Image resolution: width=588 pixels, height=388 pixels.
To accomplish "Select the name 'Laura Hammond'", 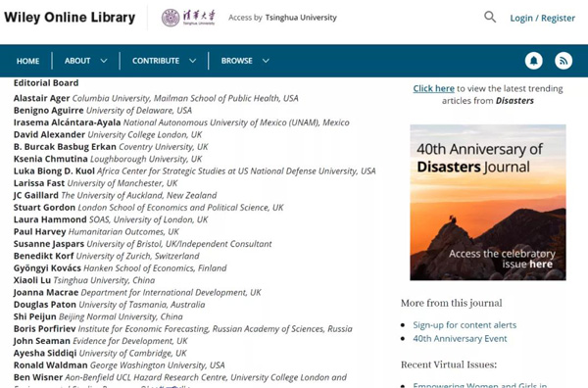I will [x=50, y=219].
